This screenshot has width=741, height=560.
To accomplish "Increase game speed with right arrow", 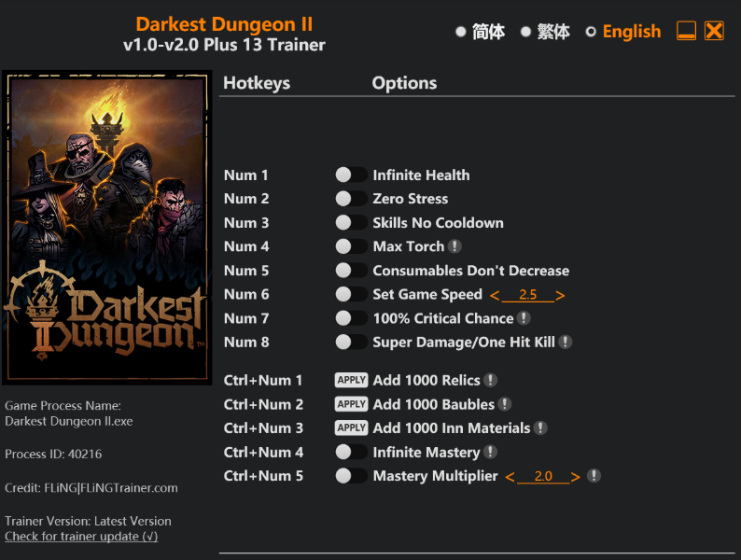I will point(560,295).
